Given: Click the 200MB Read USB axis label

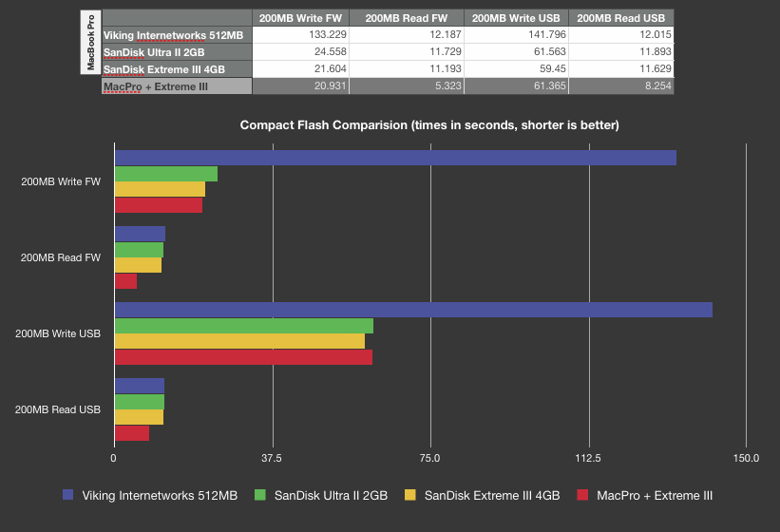Looking at the screenshot, I should [x=58, y=410].
